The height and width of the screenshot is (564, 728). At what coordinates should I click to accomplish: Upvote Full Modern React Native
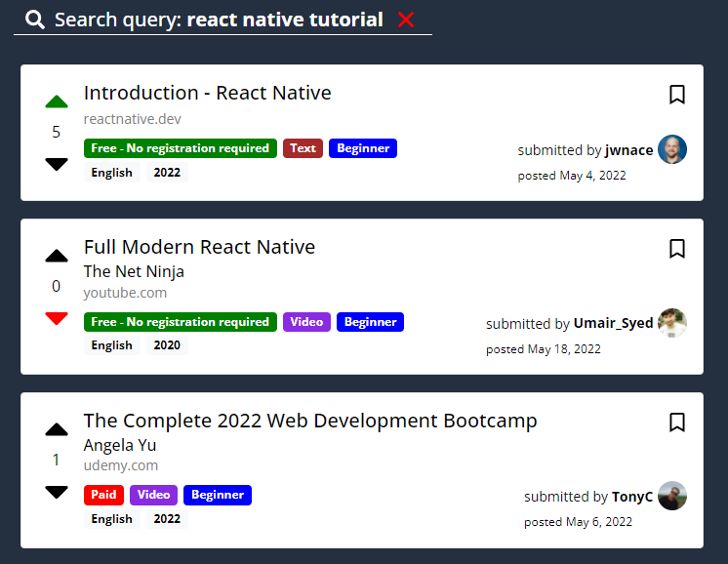tap(57, 256)
